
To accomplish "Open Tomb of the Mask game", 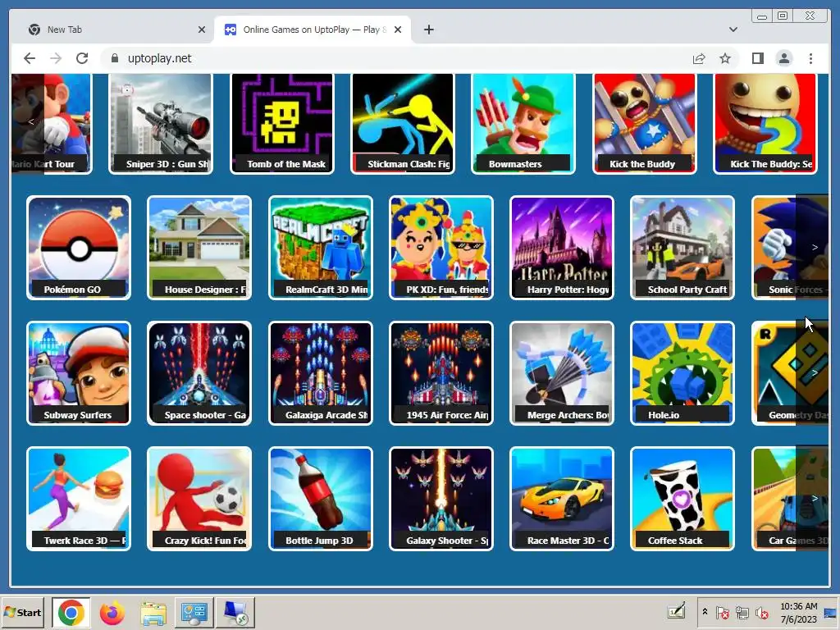I will pyautogui.click(x=282, y=123).
